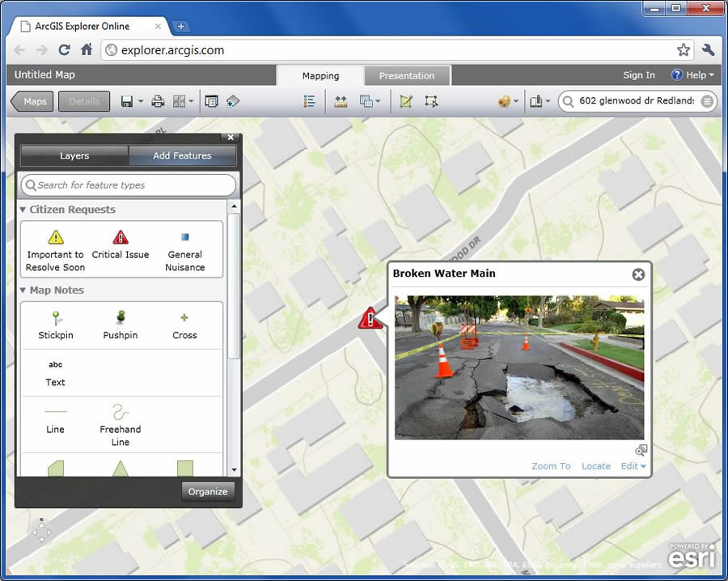
Task: Select the General Nuisance symbol
Action: pos(184,251)
